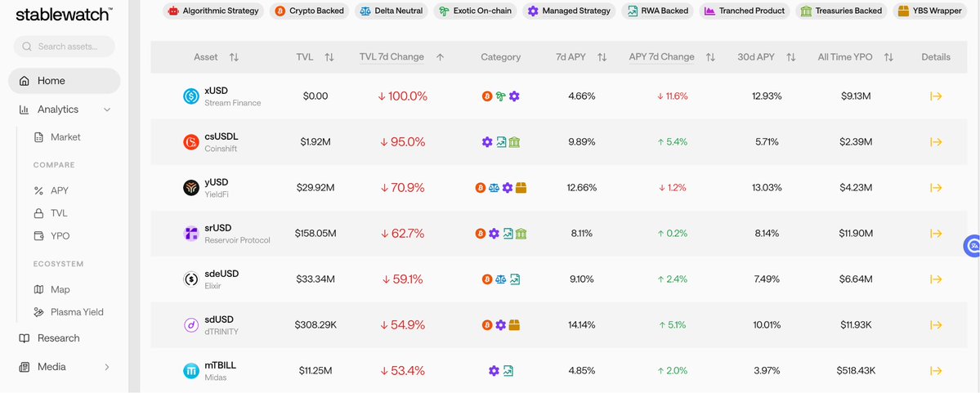Filter by Algorithmic Strategy category chip
Viewport: 980px width, 393px height.
213,11
